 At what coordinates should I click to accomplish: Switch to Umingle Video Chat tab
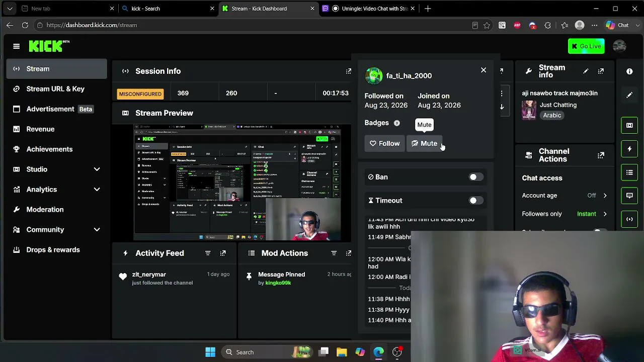(369, 9)
